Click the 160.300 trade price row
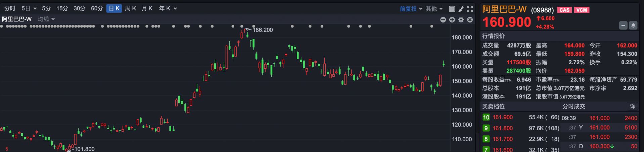The height and width of the screenshot is (152, 644). coord(600,146)
